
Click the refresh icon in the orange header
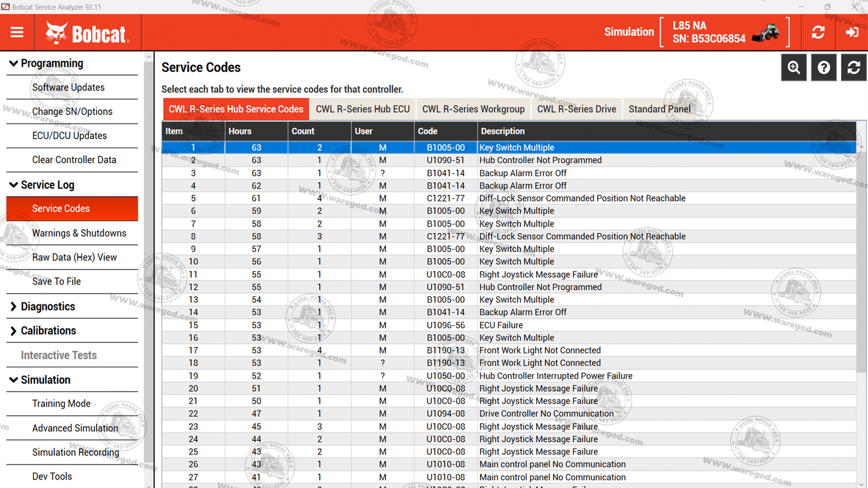[x=818, y=32]
